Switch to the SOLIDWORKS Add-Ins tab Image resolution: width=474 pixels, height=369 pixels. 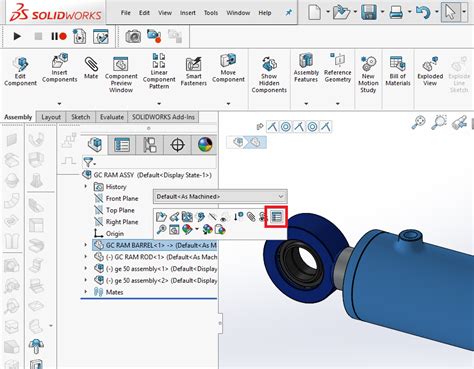click(x=163, y=117)
